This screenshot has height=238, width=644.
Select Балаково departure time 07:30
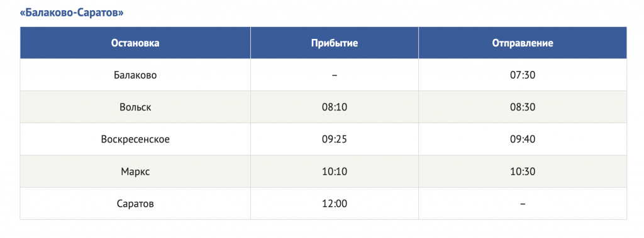tap(523, 75)
